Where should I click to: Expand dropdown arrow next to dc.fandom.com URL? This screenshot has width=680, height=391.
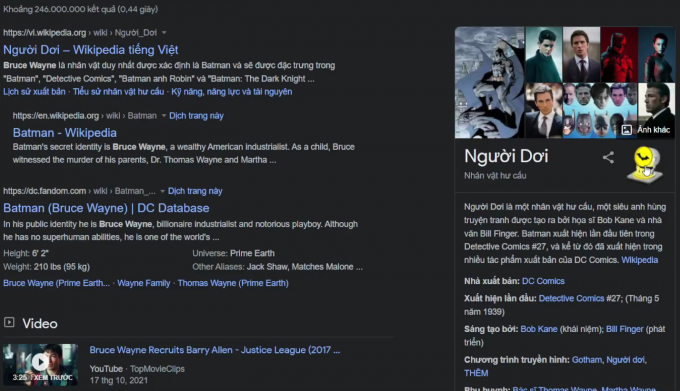pyautogui.click(x=163, y=191)
